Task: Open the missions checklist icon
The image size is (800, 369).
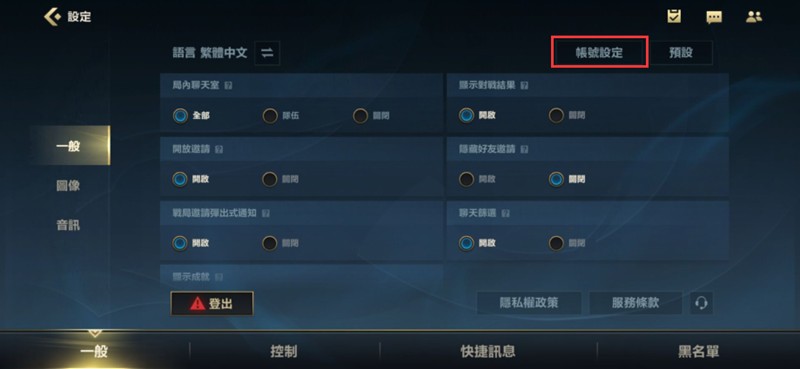Action: (x=674, y=16)
